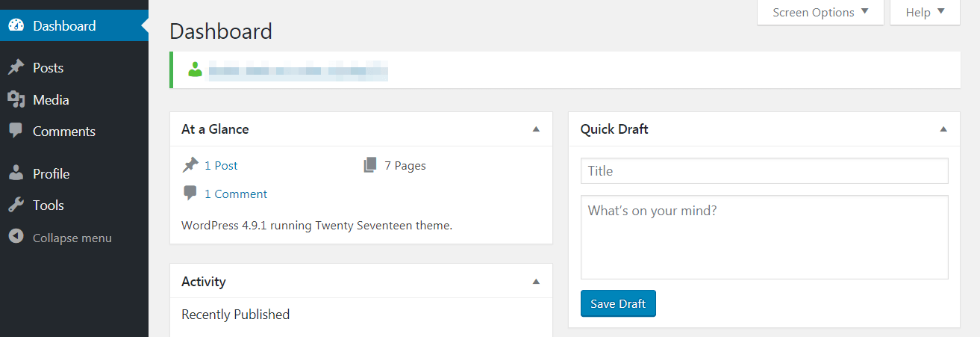Viewport: 980px width, 337px height.
Task: Click the pushpin icon beside 1 Post
Action: 190,165
